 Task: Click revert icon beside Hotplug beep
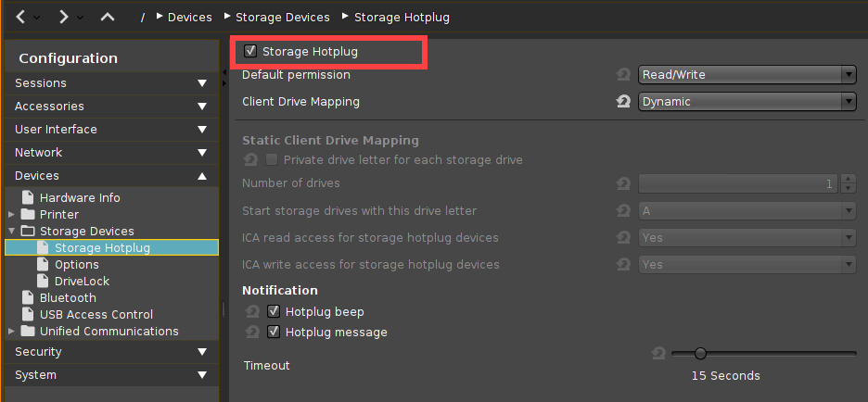251,311
